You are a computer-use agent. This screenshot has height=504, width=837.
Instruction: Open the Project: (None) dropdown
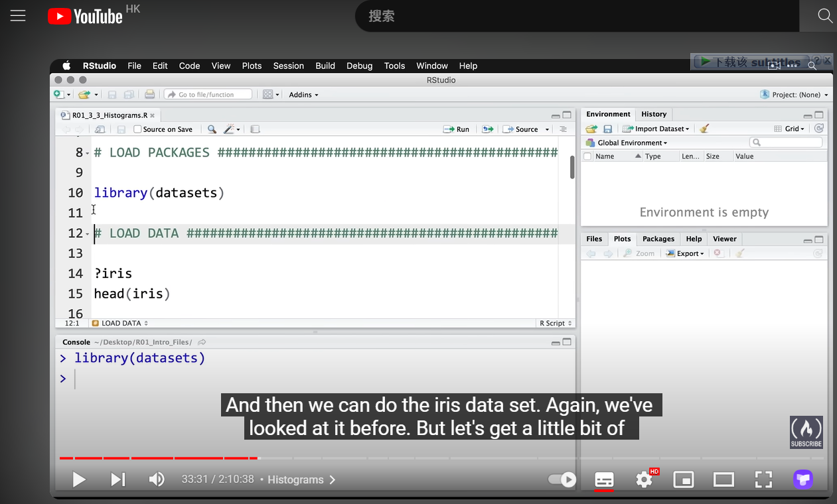(795, 95)
